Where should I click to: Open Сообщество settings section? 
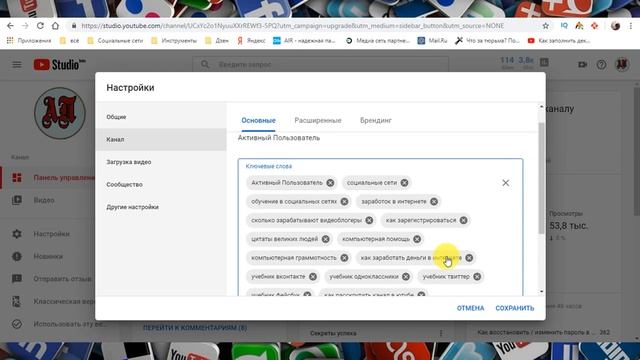[161, 184]
